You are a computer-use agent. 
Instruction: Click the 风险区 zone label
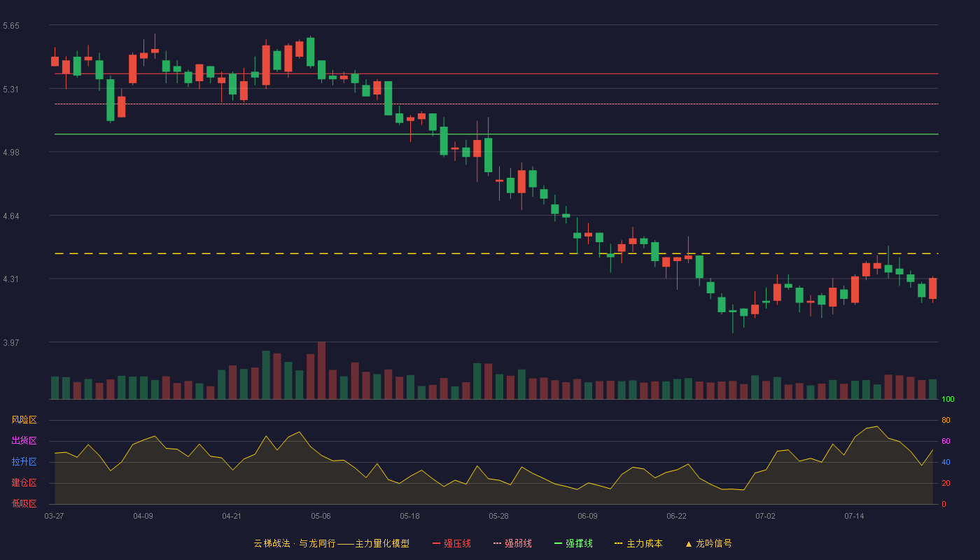point(24,420)
